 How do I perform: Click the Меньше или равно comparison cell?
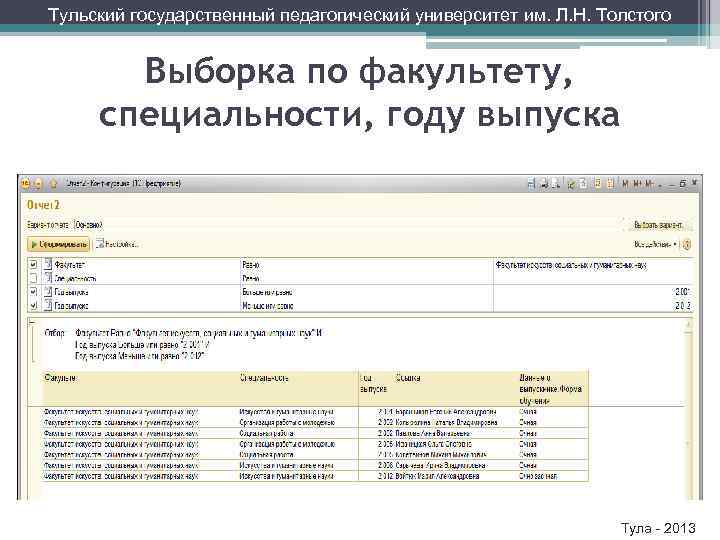367,306
